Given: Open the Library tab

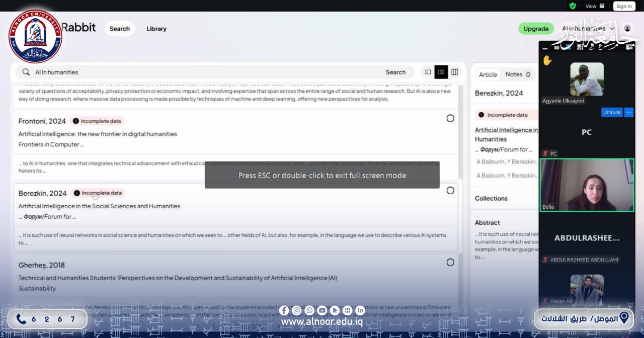Looking at the screenshot, I should point(156,29).
